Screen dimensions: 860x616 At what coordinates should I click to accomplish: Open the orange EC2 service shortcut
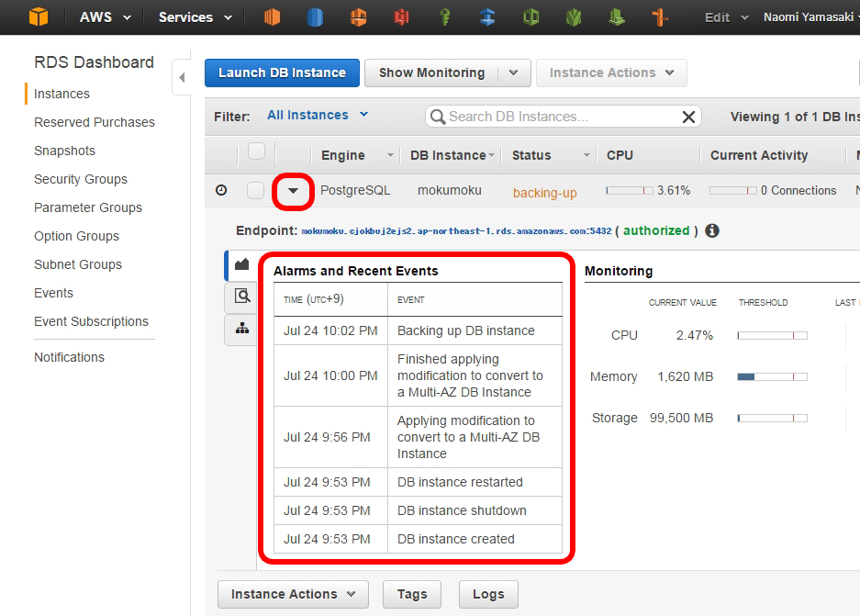[272, 17]
